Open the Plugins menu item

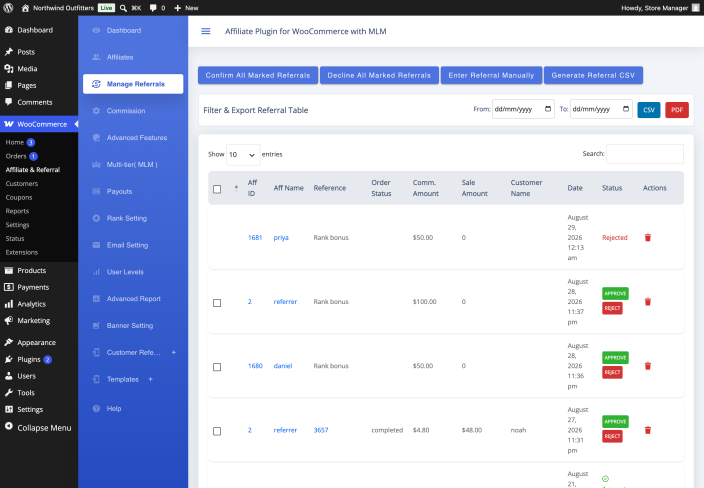(29, 360)
